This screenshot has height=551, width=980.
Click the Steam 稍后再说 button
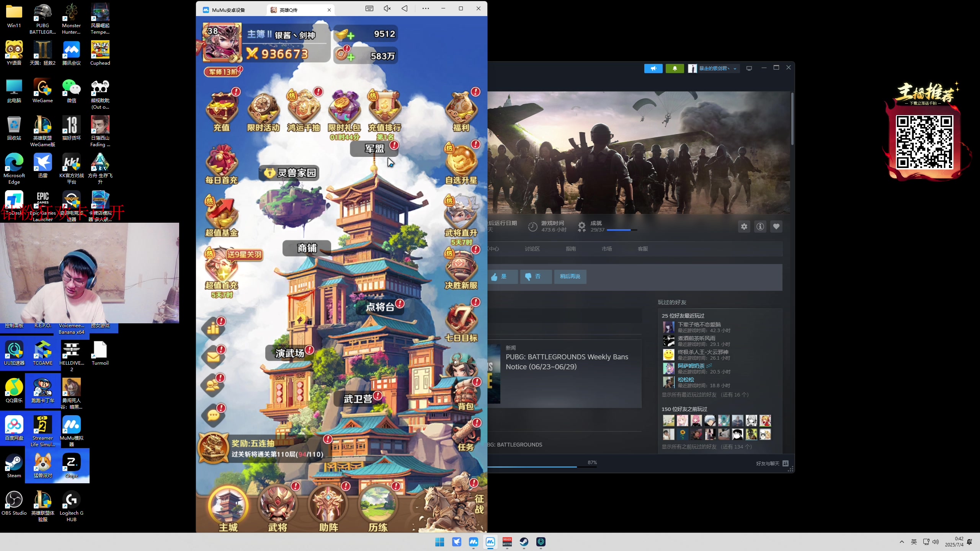click(570, 277)
